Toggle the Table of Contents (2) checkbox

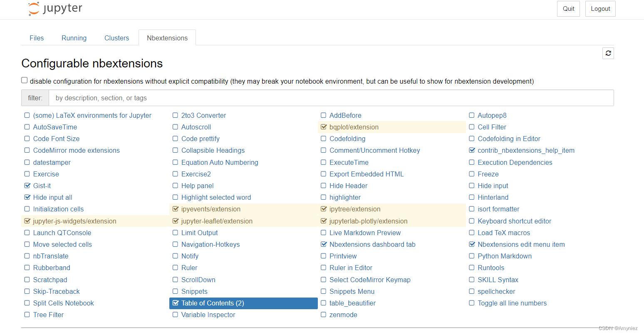tap(175, 303)
